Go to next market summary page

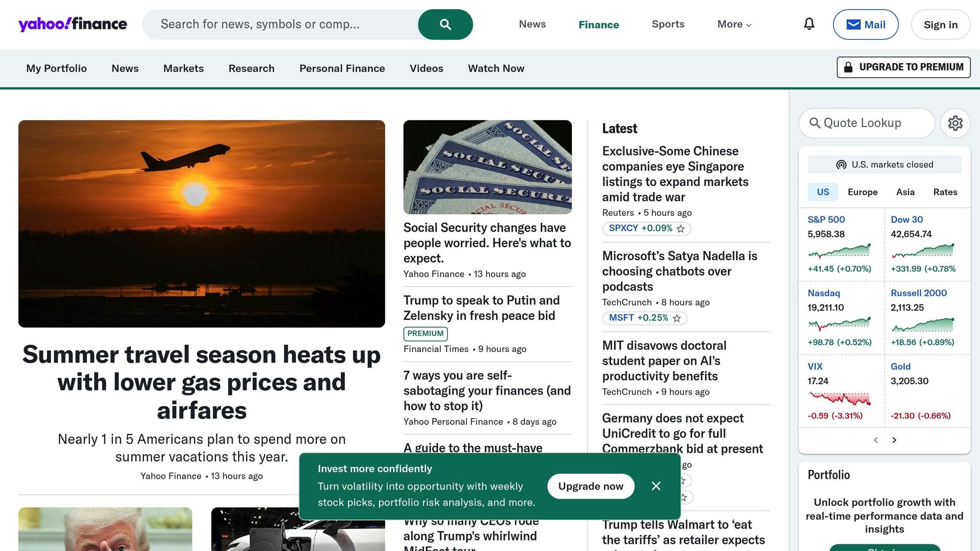tap(894, 440)
